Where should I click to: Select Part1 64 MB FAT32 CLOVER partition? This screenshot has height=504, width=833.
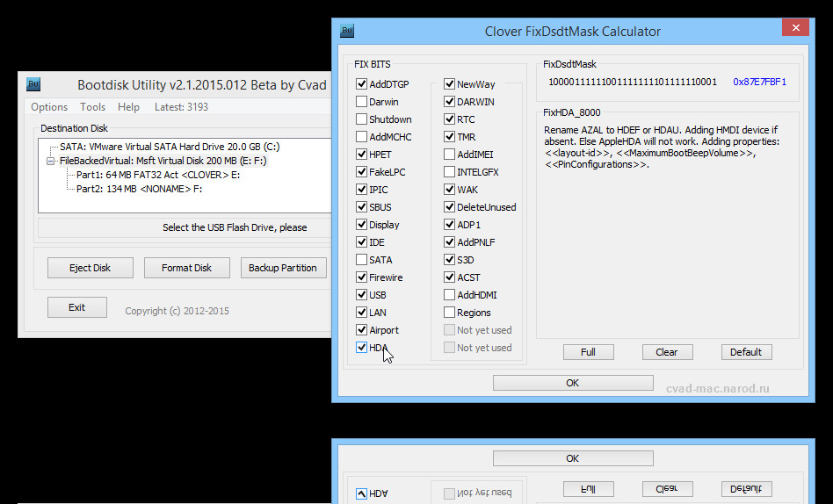pyautogui.click(x=158, y=175)
